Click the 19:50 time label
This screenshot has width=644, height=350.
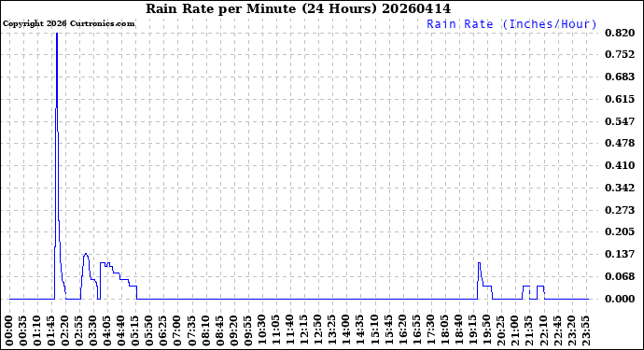[x=487, y=331]
